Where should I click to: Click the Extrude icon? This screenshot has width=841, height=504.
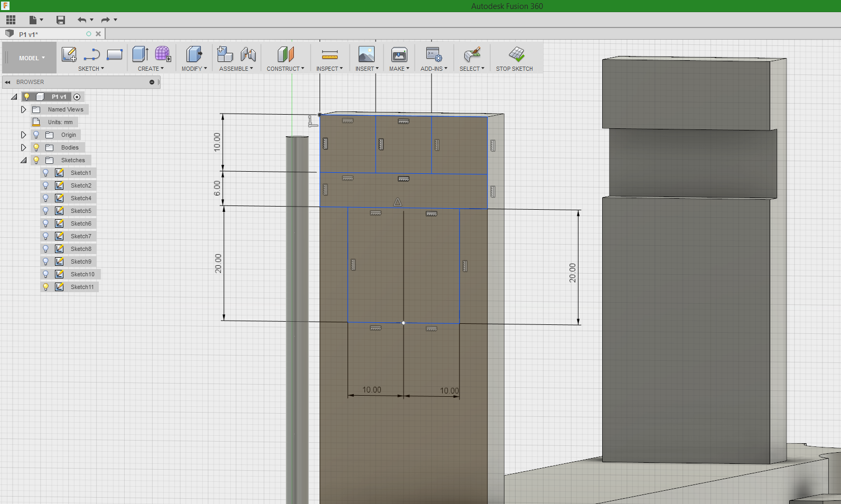click(x=140, y=54)
